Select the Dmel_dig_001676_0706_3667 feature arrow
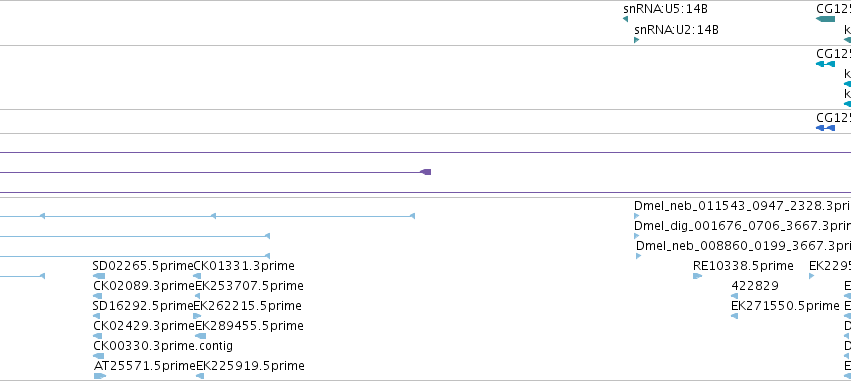The width and height of the screenshot is (851, 381). pyautogui.click(x=637, y=236)
